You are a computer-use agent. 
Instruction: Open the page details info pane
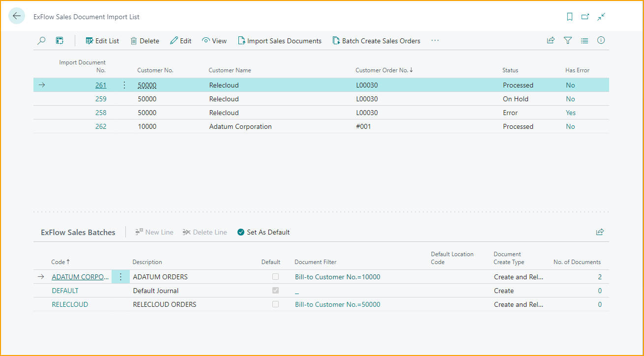601,40
